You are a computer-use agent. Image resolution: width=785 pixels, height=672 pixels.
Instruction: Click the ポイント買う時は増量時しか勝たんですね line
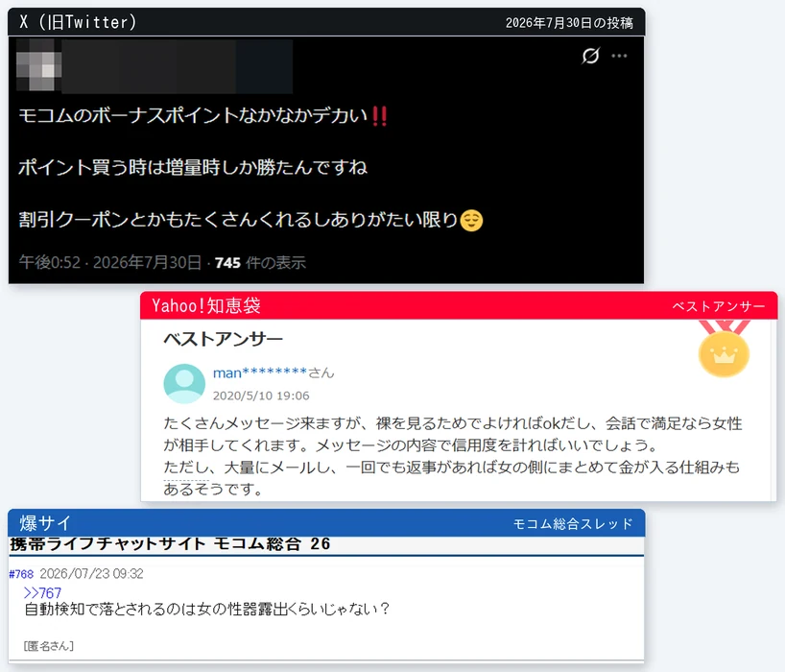(193, 167)
